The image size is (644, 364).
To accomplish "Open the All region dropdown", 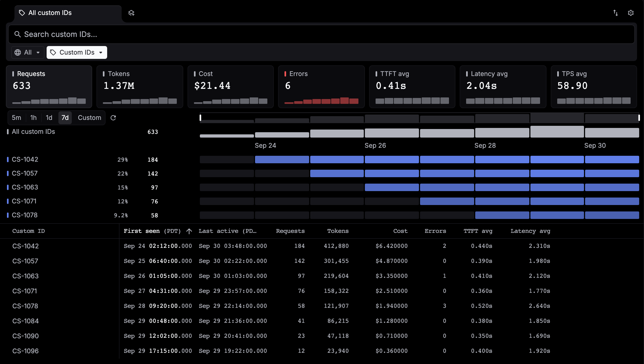I will pos(28,52).
